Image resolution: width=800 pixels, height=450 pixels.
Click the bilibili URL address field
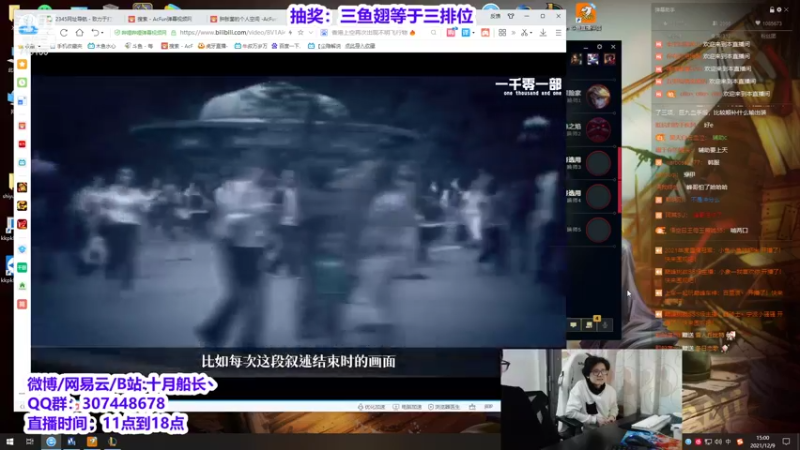coord(232,32)
